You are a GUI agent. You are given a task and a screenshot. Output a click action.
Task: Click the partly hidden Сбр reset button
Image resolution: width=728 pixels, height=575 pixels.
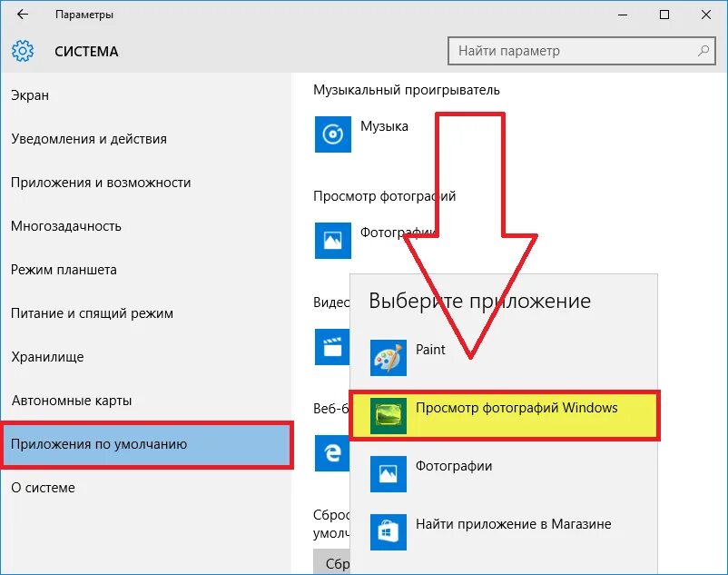(331, 562)
